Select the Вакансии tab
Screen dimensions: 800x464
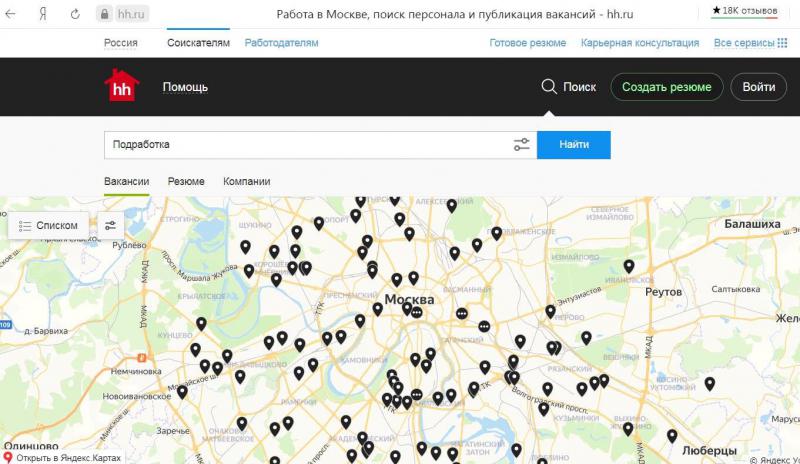pos(127,182)
